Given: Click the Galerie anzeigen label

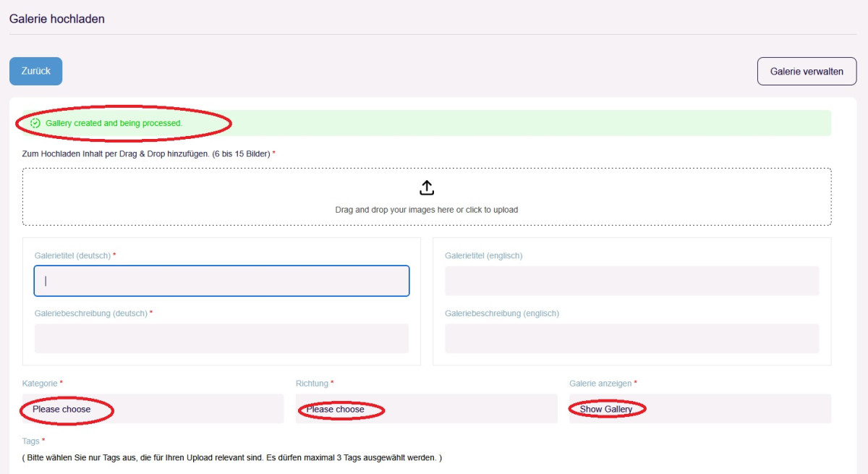Looking at the screenshot, I should pos(600,383).
